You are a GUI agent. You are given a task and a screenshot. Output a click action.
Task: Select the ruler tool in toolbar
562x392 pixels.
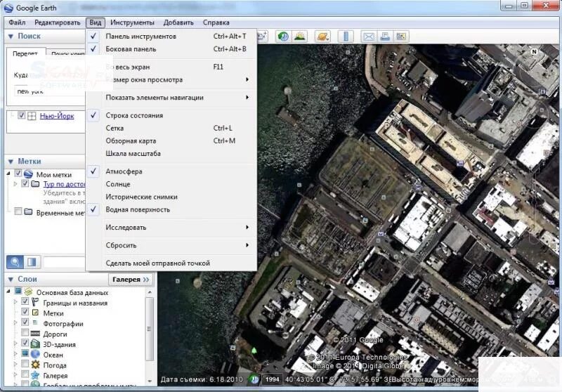coord(346,37)
